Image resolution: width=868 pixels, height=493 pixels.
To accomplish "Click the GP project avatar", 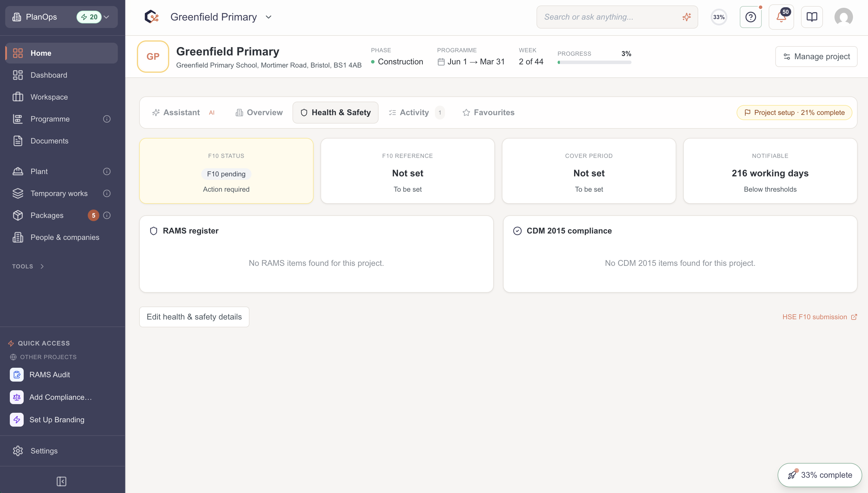I will point(153,57).
